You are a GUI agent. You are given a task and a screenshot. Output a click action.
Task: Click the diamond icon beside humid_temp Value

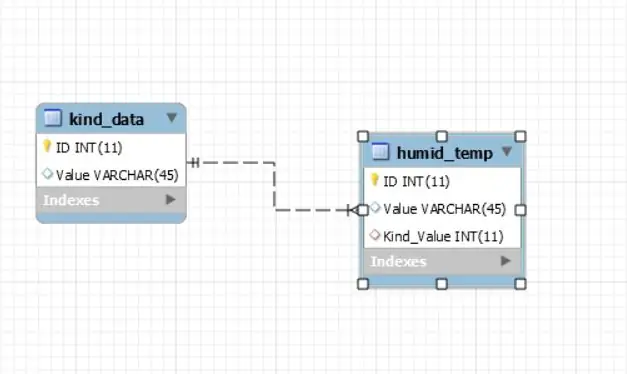375,208
